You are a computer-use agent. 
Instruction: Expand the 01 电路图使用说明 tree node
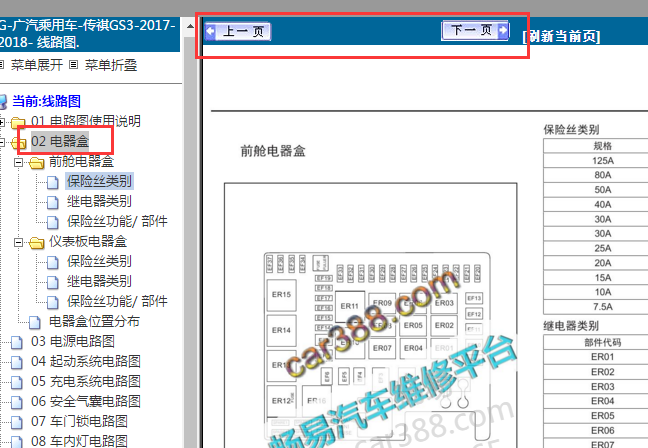[2, 122]
